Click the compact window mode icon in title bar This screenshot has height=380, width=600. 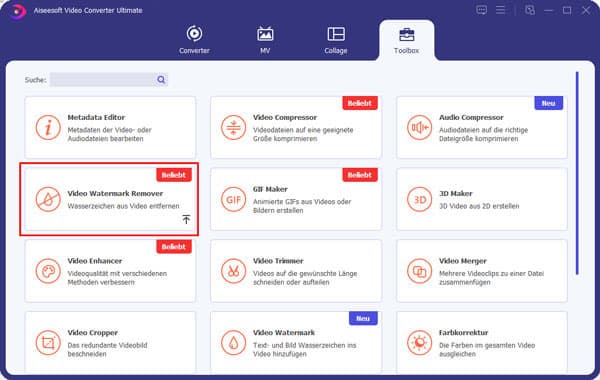click(530, 10)
